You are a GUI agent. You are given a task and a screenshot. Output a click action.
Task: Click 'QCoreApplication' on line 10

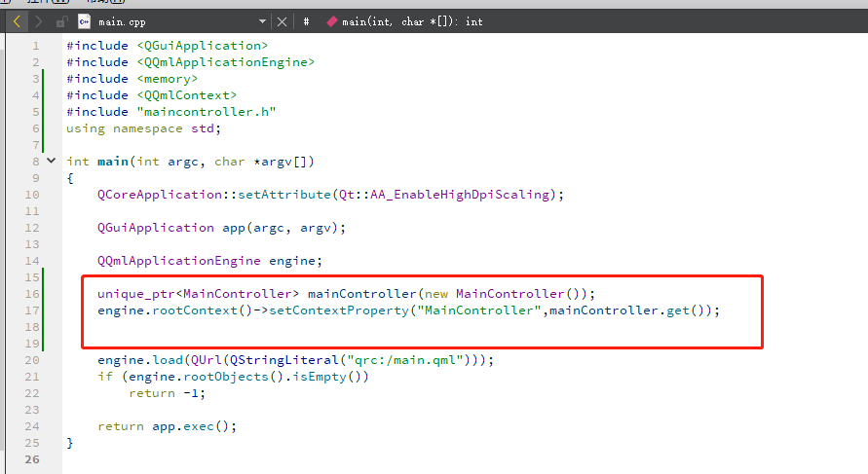point(160,195)
